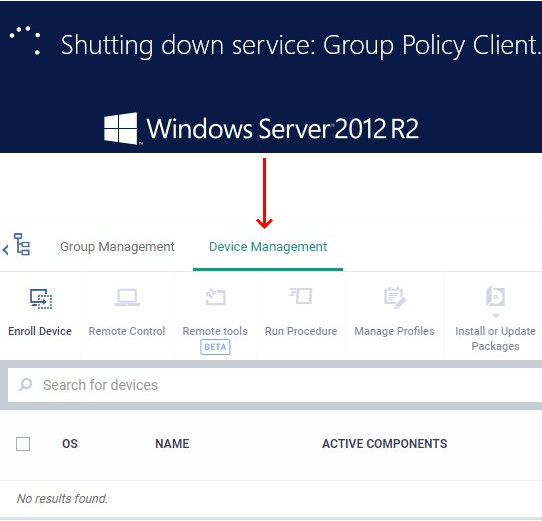The width and height of the screenshot is (542, 521).
Task: Open the group tree hierarchy icon
Action: pyautogui.click(x=22, y=244)
